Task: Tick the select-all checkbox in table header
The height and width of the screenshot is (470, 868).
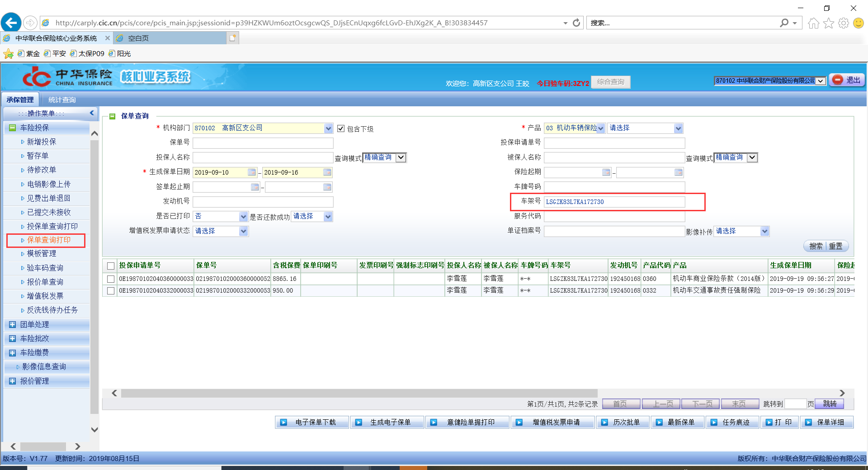Action: pyautogui.click(x=111, y=266)
